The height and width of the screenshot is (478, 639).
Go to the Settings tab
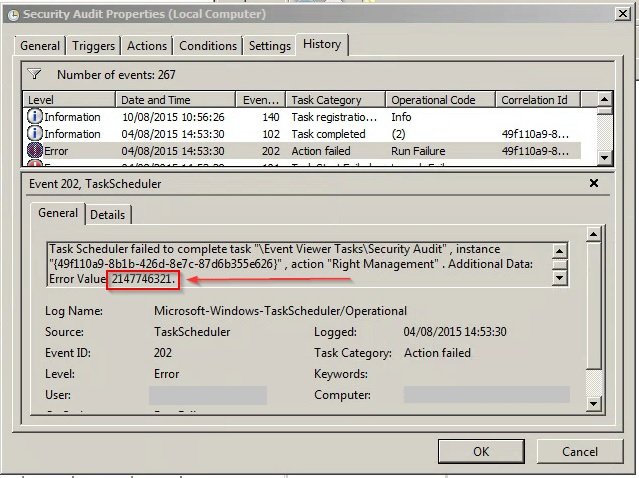pyautogui.click(x=269, y=46)
